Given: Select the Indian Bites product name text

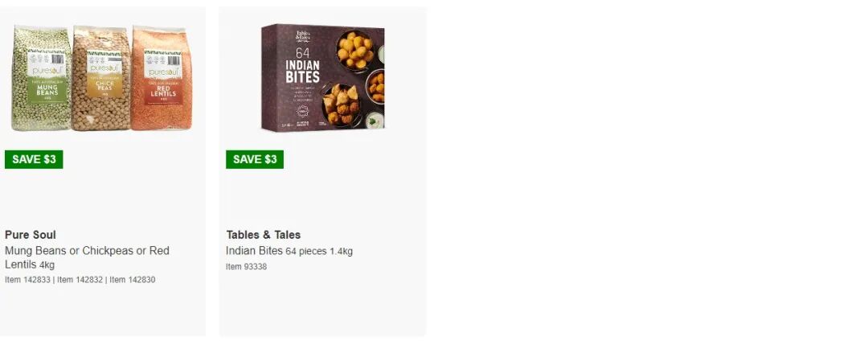Looking at the screenshot, I should pos(254,251).
